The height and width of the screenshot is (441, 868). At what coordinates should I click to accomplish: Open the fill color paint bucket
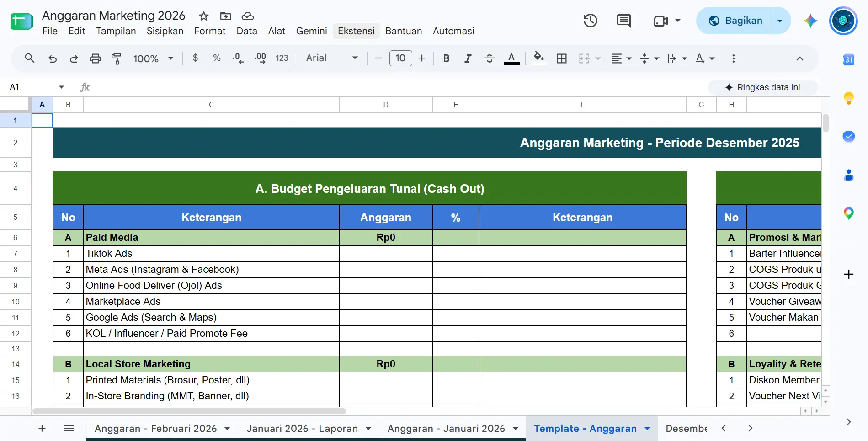pyautogui.click(x=539, y=58)
